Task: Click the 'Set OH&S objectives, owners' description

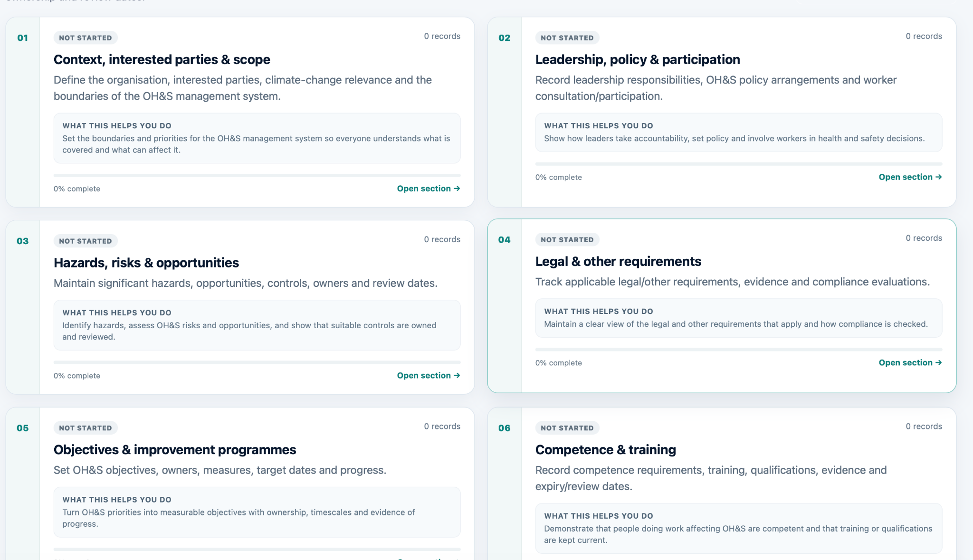Action: point(220,470)
